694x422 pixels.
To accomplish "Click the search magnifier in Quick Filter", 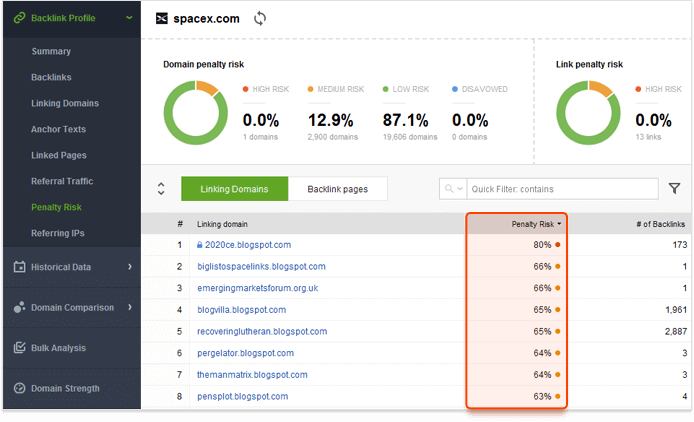I will (x=449, y=189).
